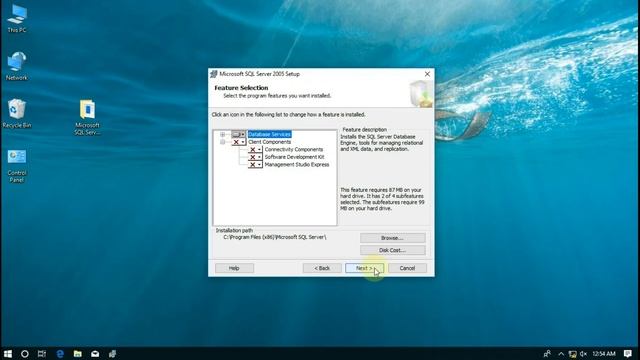Open the Network desktop icon
The height and width of the screenshot is (360, 640).
point(17,66)
